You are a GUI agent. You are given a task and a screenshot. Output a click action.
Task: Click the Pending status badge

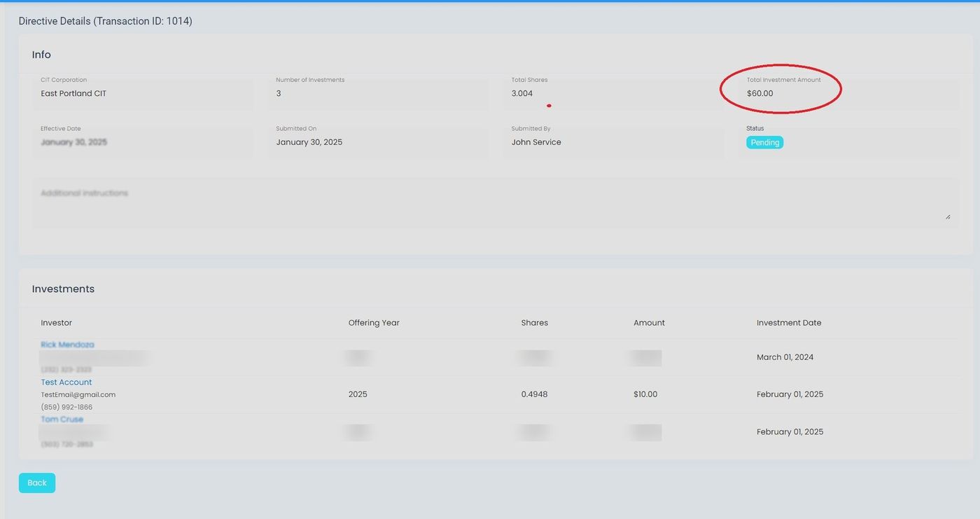click(764, 142)
